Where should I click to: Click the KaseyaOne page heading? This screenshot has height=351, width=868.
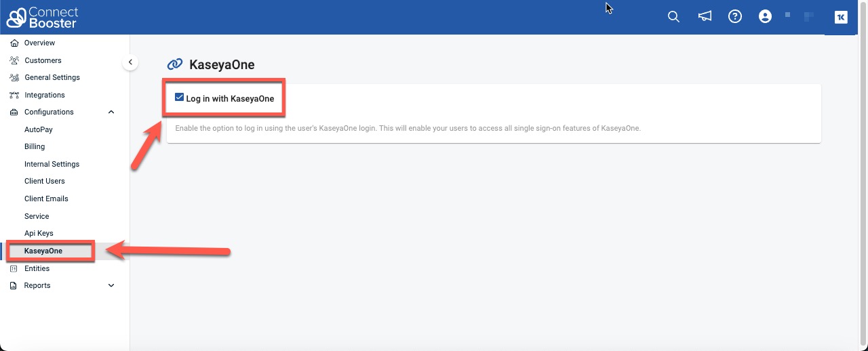click(x=222, y=65)
